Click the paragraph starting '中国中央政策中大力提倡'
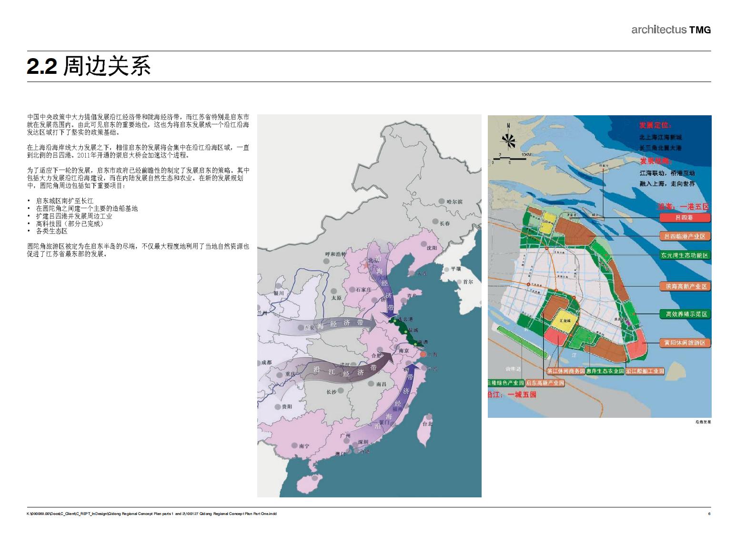Image resolution: width=756 pixels, height=535 pixels. [138, 124]
